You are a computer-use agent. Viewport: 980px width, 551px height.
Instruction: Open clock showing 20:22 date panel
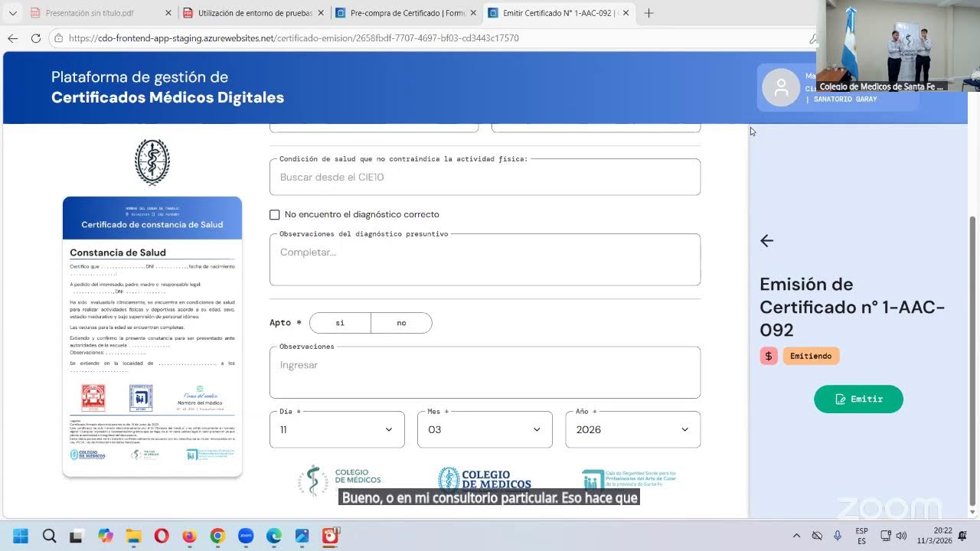click(933, 536)
